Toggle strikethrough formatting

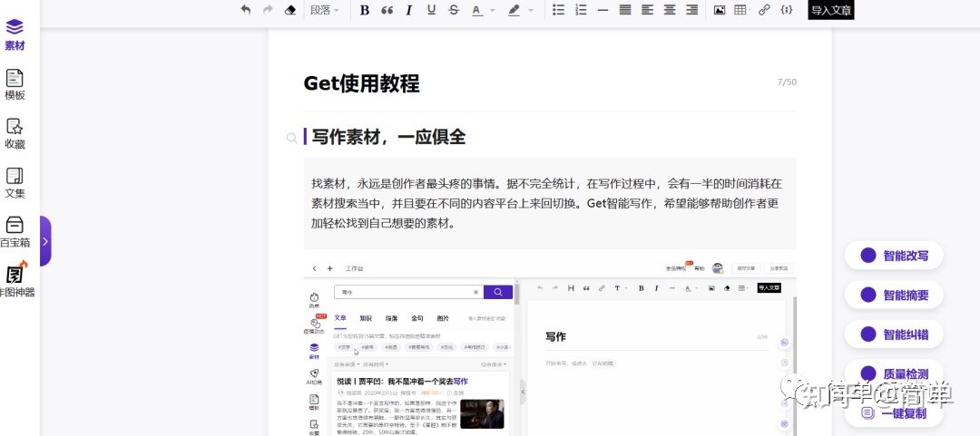454,10
